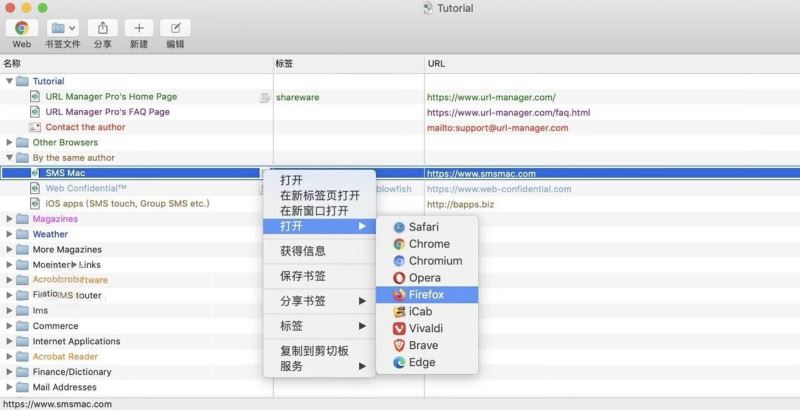Choose Edge in the browser submenu
The width and height of the screenshot is (800, 410).
[427, 363]
